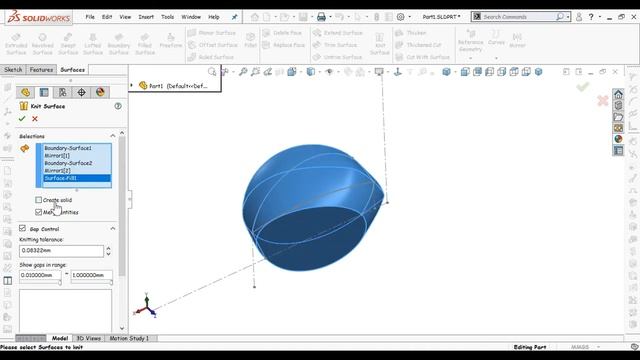Accept the Knit Surface with green checkmark
The height and width of the screenshot is (360, 640).
22,119
